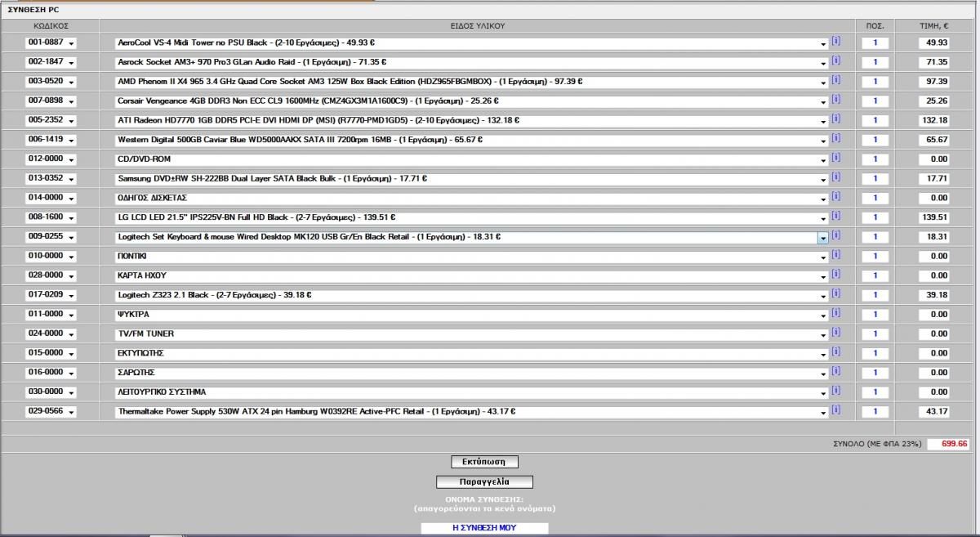View info for Western Digital 500GB drive
980x537 pixels.
tap(835, 138)
